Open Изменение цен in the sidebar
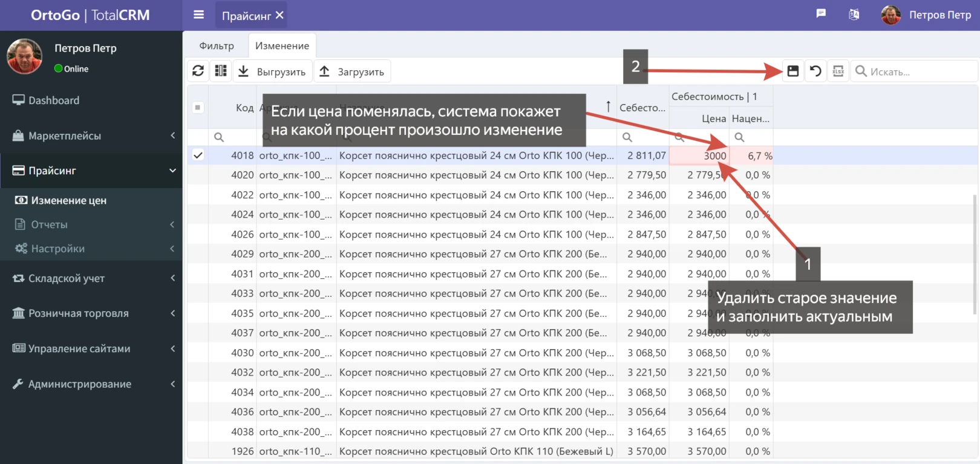 (x=68, y=200)
